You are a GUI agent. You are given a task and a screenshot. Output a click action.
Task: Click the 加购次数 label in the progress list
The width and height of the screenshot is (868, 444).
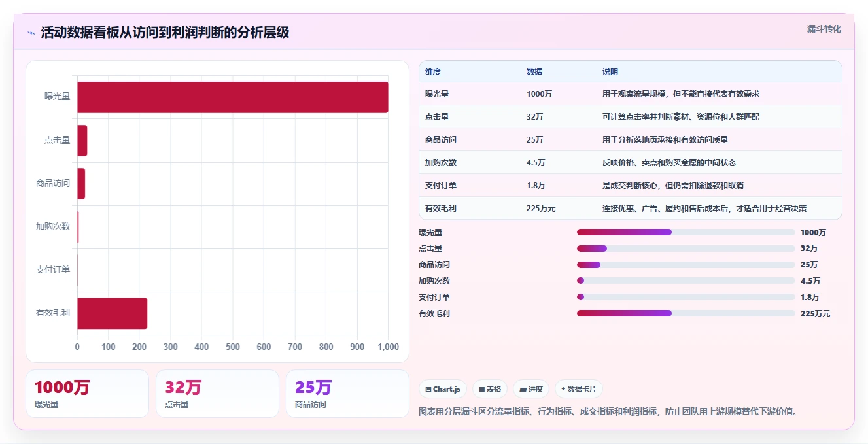434,281
